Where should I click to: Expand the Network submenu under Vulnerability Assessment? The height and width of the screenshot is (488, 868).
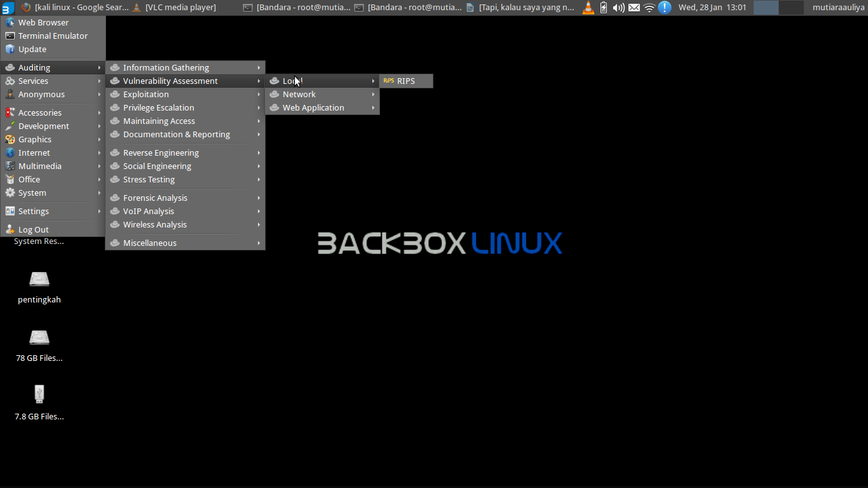pyautogui.click(x=299, y=94)
